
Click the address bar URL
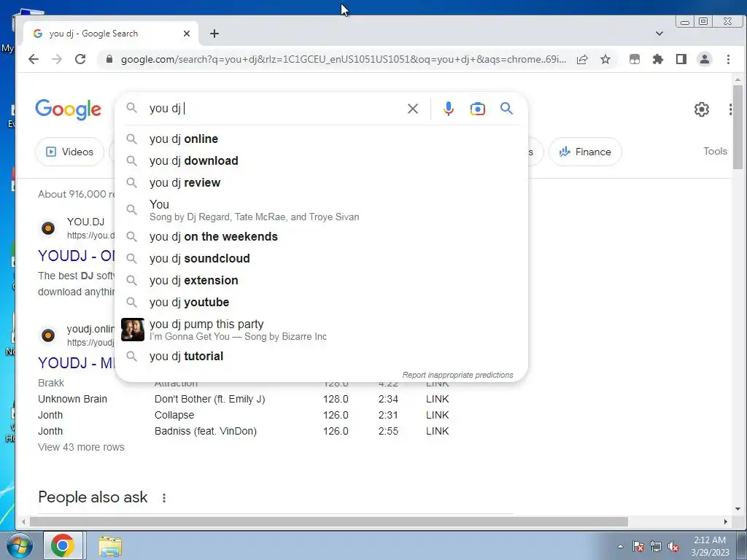pos(343,59)
